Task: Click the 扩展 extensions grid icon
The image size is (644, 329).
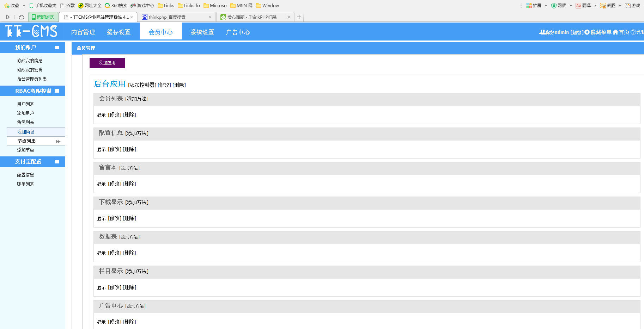Action: tap(529, 6)
